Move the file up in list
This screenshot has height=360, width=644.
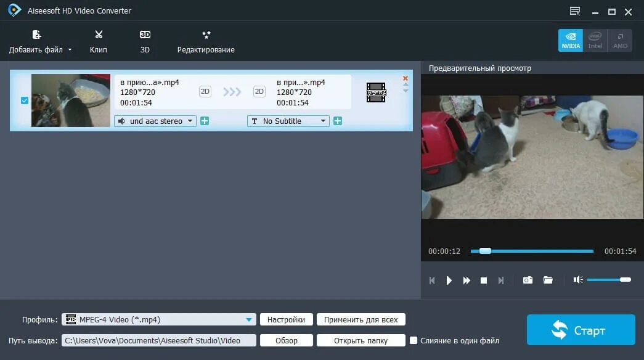[x=406, y=84]
